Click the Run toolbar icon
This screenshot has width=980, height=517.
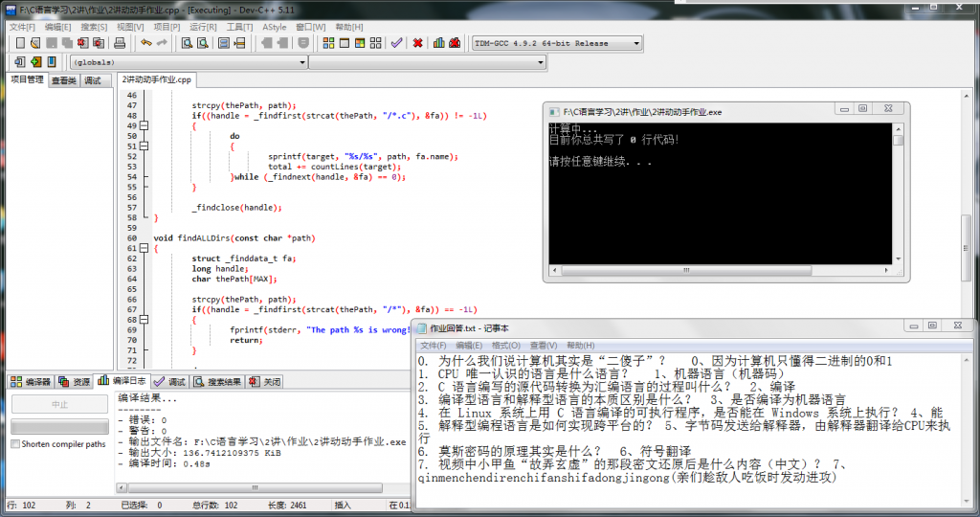pyautogui.click(x=345, y=43)
